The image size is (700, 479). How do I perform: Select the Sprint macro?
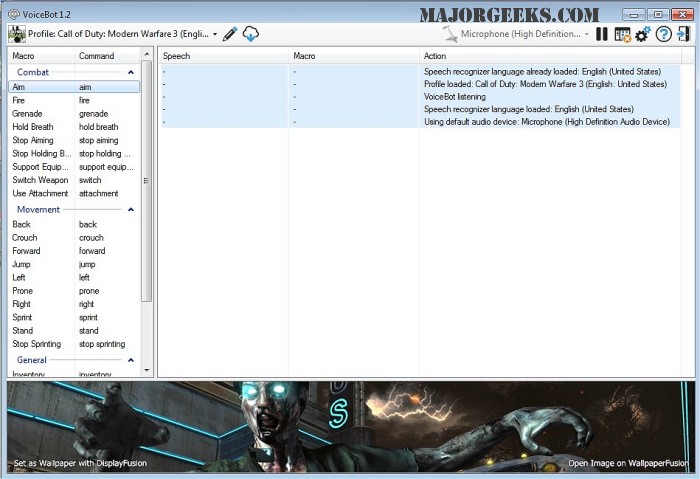pyautogui.click(x=74, y=317)
